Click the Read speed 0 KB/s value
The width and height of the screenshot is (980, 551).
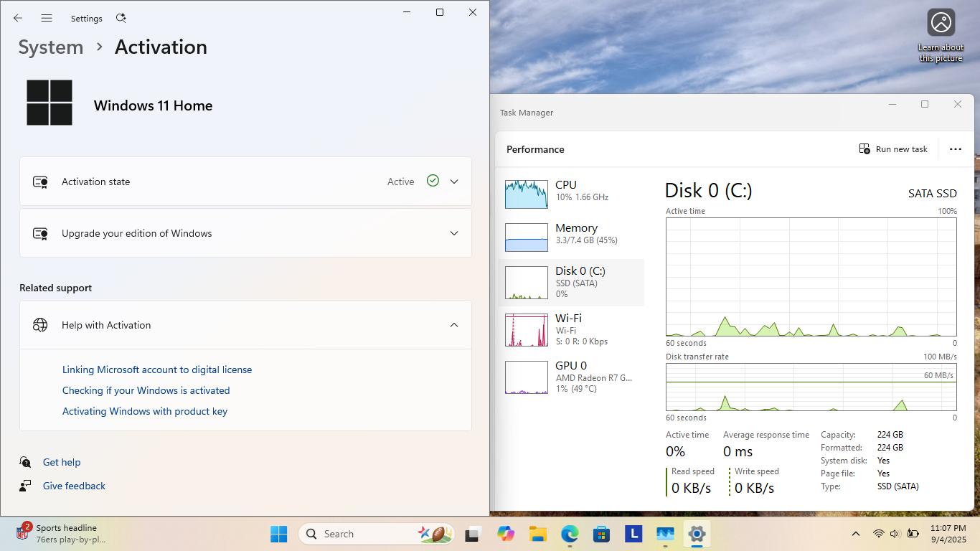[691, 488]
